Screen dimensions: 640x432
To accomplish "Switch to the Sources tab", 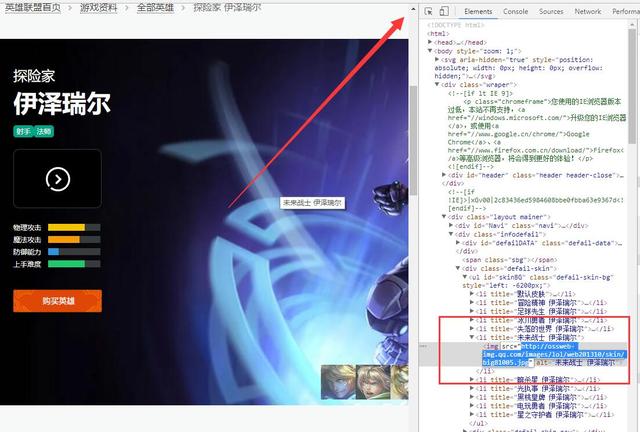I will [x=551, y=12].
